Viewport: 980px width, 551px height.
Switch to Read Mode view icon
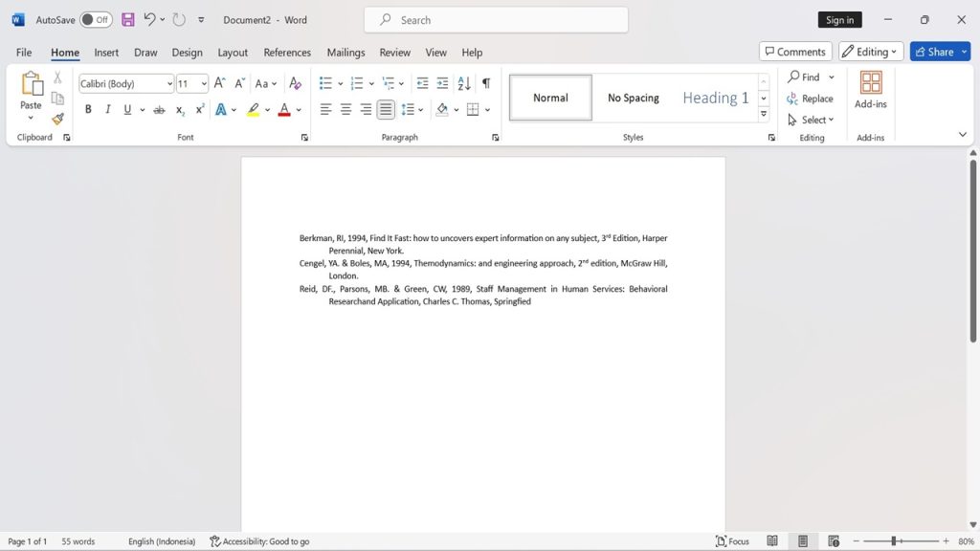772,541
